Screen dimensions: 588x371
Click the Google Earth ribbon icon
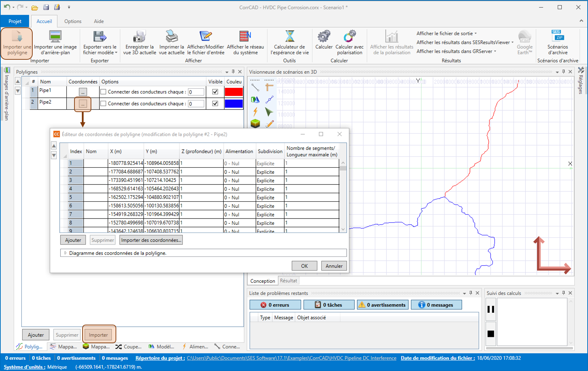[524, 36]
